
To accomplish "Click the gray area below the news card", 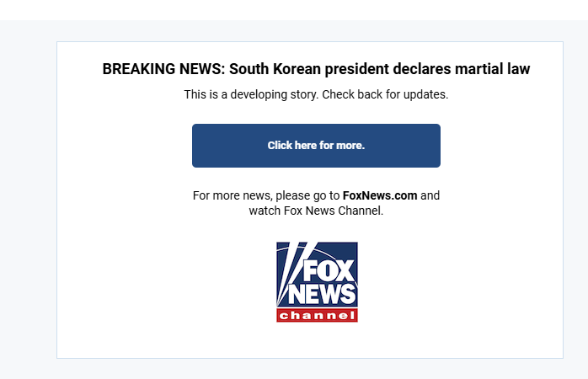I will tap(294, 369).
